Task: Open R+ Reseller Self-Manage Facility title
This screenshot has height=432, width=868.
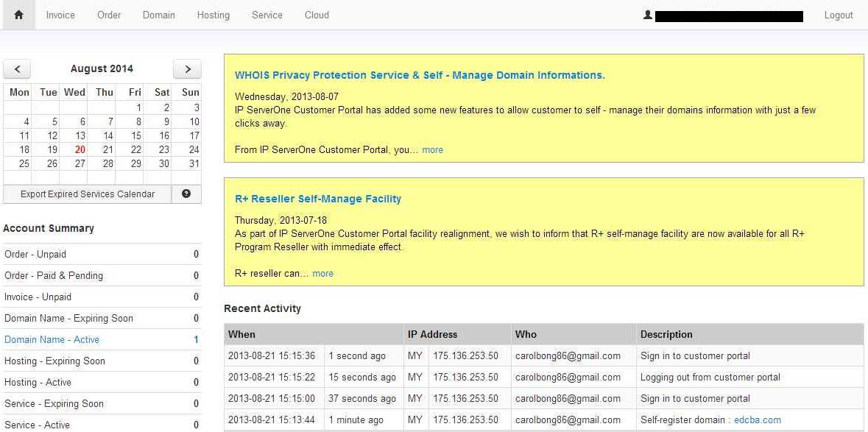Action: point(318,199)
